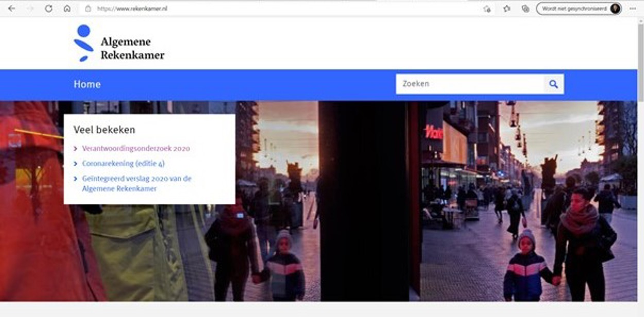Screen dimensions: 644x317
Task: Click the lock icon in the address bar
Action: (88, 9)
